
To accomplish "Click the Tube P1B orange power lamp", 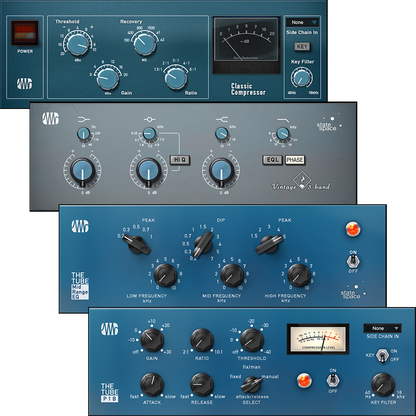I will [x=304, y=380].
